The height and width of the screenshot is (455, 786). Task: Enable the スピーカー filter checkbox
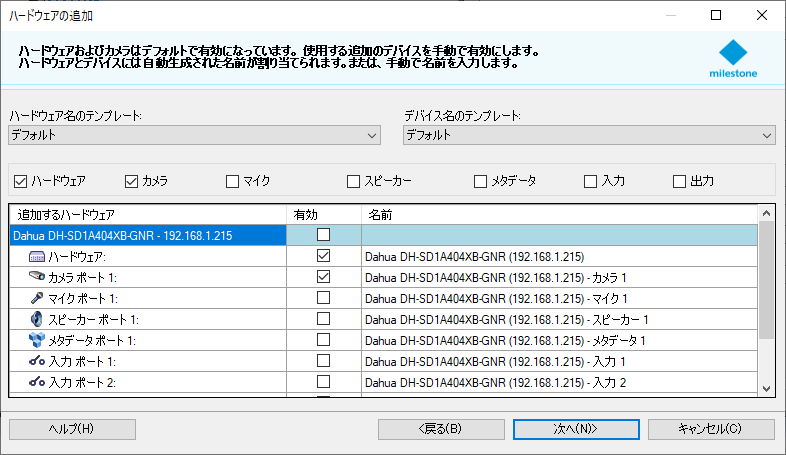tap(353, 181)
